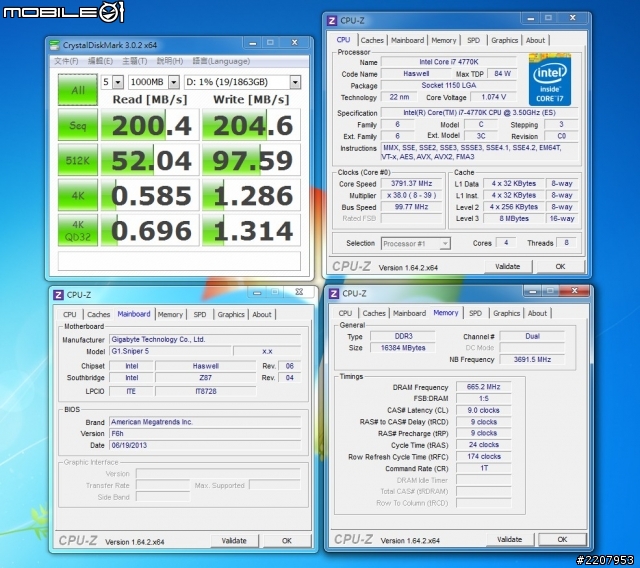The width and height of the screenshot is (640, 568).
Task: Open the 主題(T) menu in CrystalDiskMark
Action: point(135,61)
